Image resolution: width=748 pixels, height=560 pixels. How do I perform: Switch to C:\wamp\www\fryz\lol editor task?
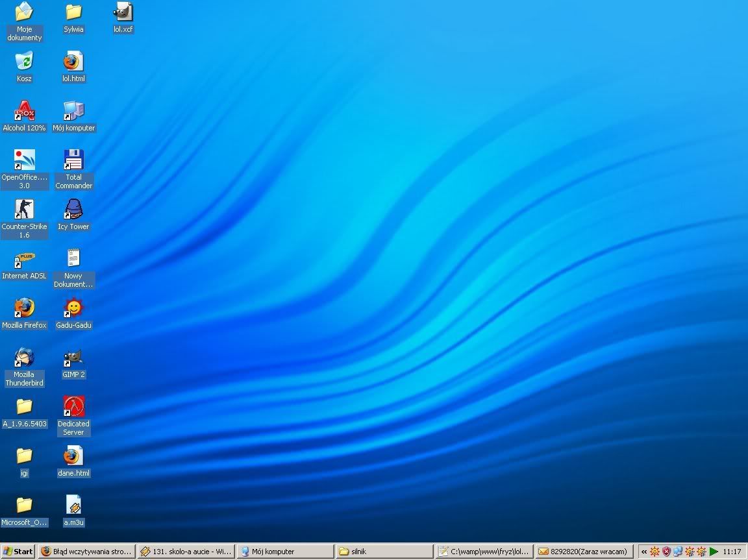pos(484,552)
